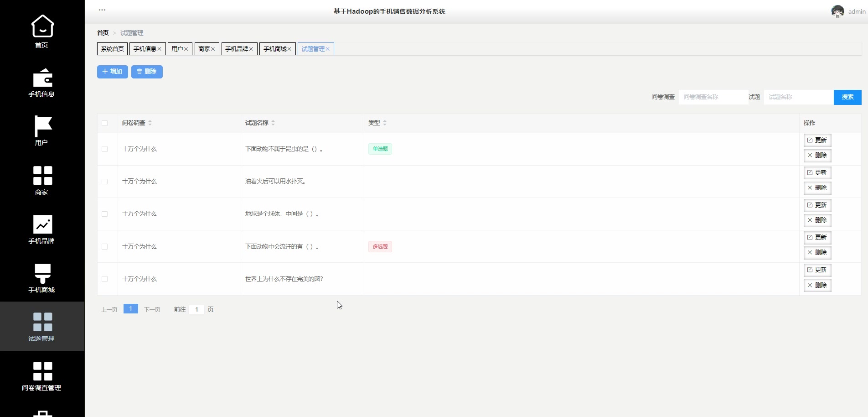
Task: Close the 手机信息 tab via its X
Action: [160, 49]
